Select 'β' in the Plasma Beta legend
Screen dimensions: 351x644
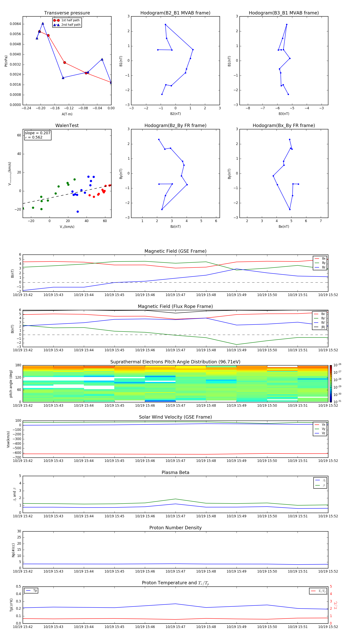click(320, 485)
